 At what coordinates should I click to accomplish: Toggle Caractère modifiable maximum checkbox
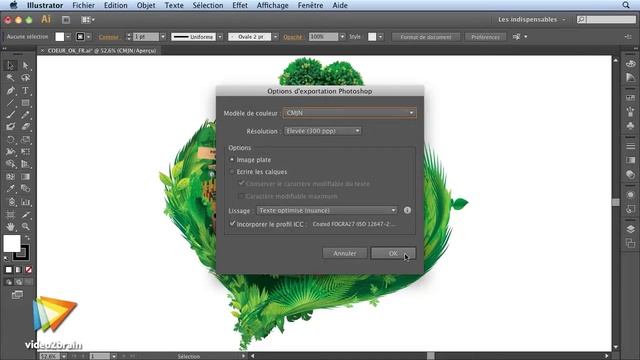click(x=241, y=196)
